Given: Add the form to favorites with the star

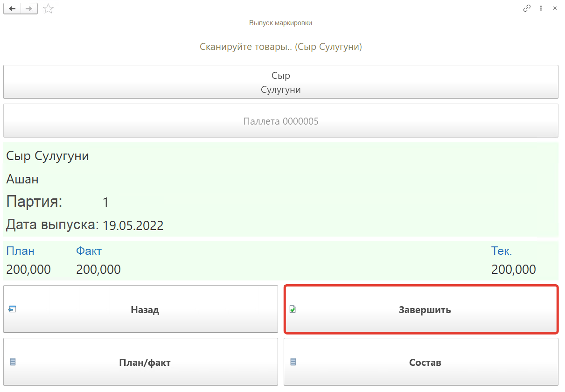Looking at the screenshot, I should click(48, 8).
